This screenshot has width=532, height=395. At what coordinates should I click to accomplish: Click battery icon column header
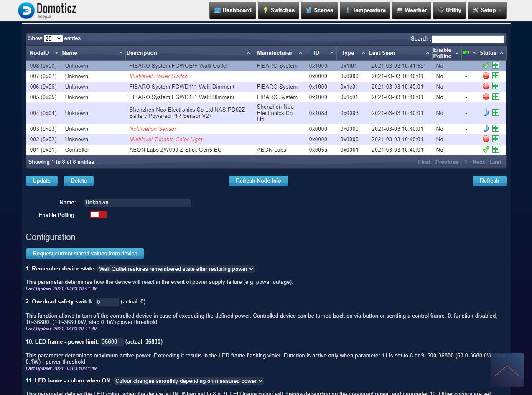[466, 53]
